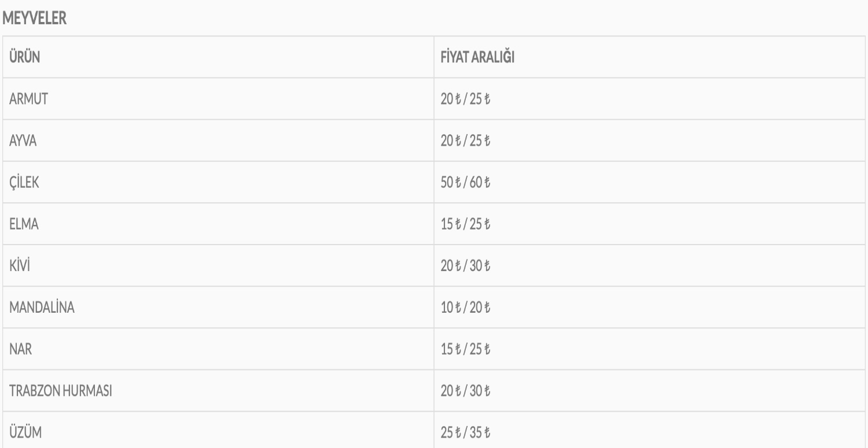Click the MANDALİNA product name

click(x=42, y=308)
